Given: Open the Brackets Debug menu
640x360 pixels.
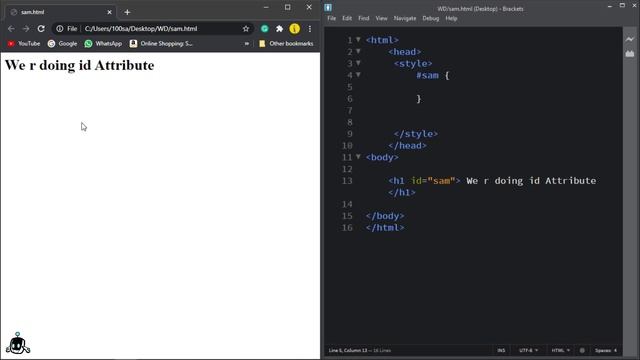Looking at the screenshot, I should pyautogui.click(x=431, y=18).
